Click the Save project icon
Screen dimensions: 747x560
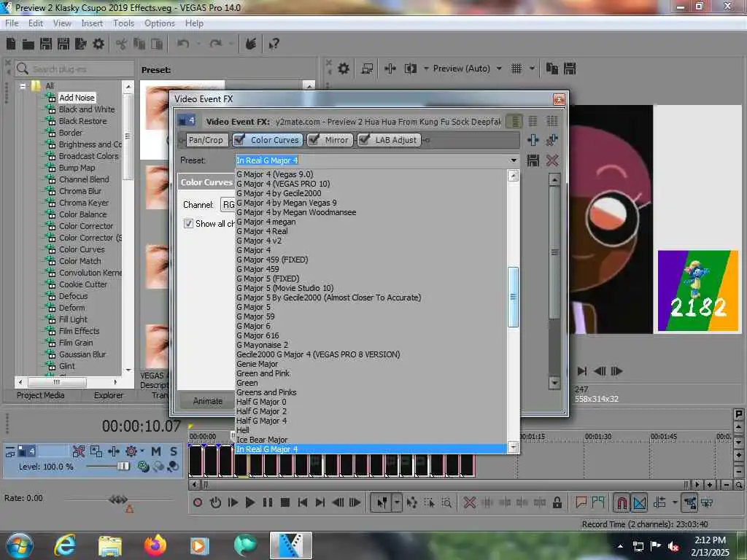(x=46, y=44)
